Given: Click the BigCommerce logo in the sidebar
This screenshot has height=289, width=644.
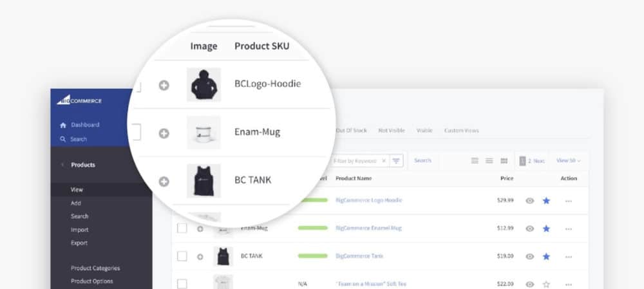Looking at the screenshot, I should tap(79, 100).
